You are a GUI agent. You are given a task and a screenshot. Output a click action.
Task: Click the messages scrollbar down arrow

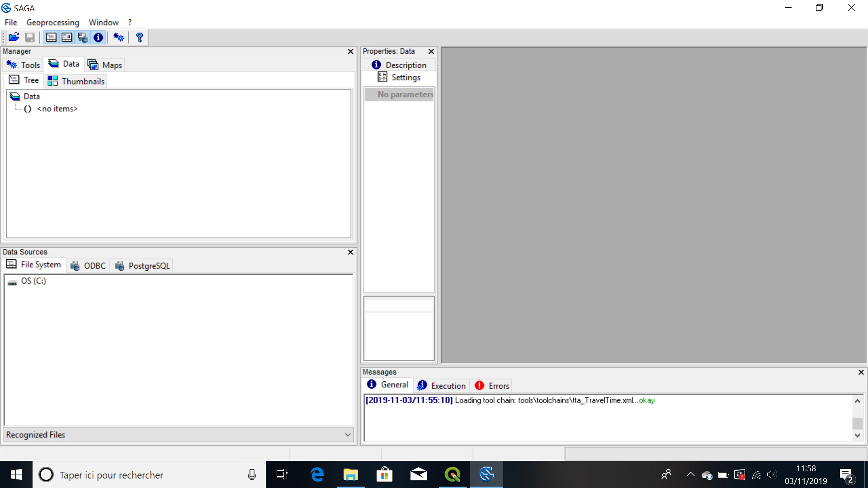coord(857,436)
